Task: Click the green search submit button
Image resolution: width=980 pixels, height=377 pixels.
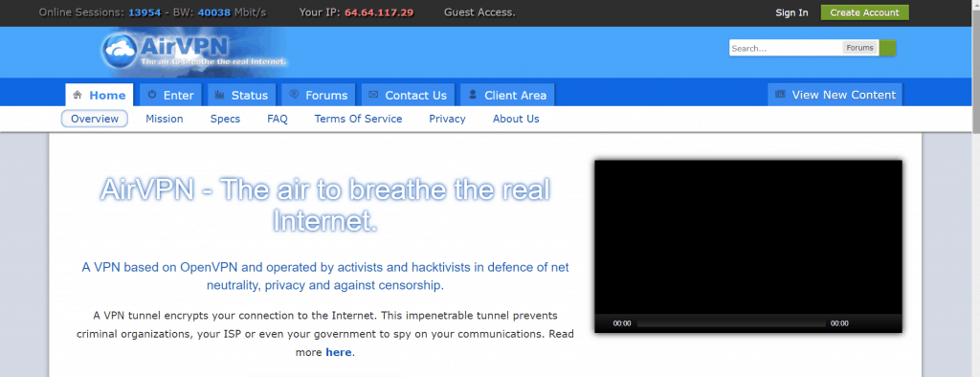Action: pyautogui.click(x=887, y=48)
